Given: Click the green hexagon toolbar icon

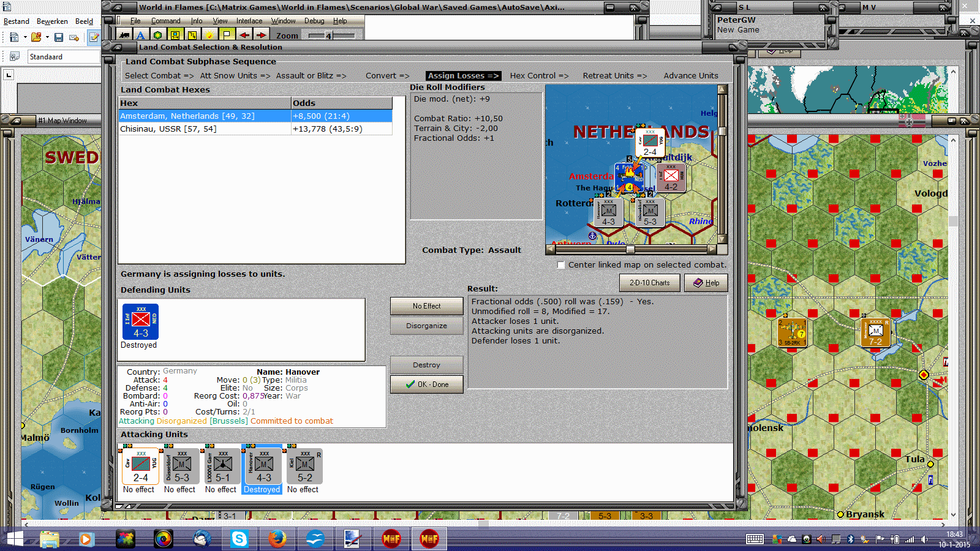Looking at the screenshot, I should point(158,36).
